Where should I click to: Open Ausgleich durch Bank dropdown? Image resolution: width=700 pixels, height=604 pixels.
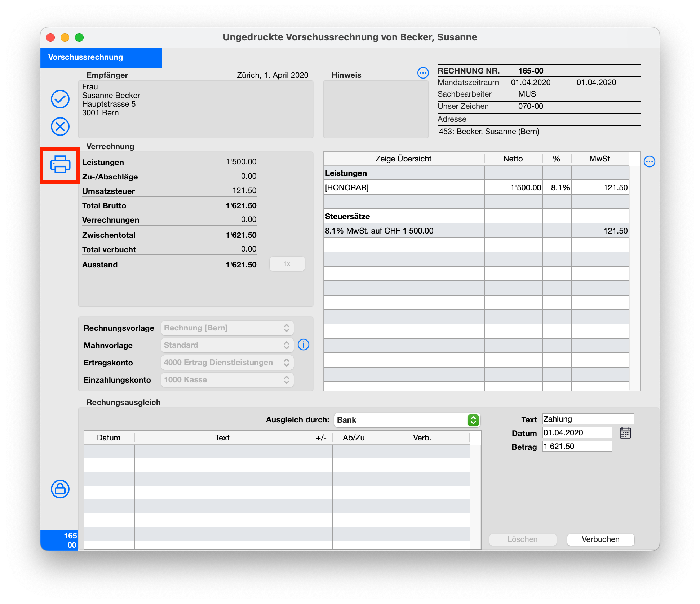(407, 420)
